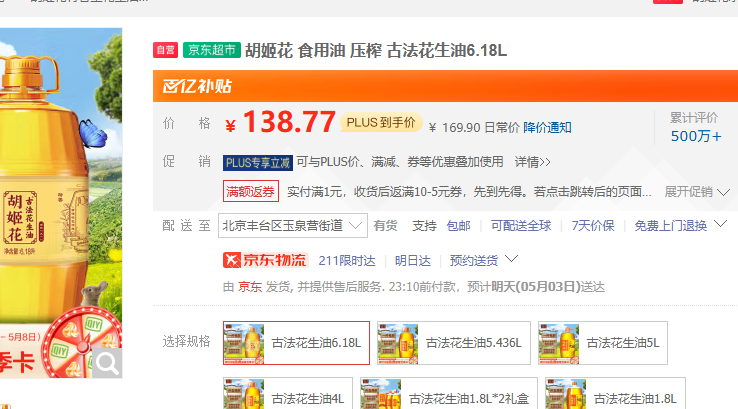Open the 详情>> promotion details link
Screen dimensions: 738x409
(x=532, y=162)
